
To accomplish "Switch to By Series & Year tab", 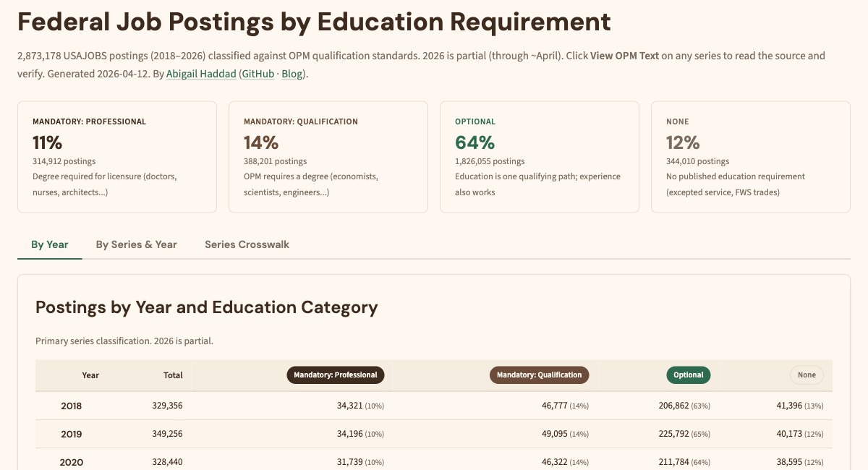I will pos(136,244).
